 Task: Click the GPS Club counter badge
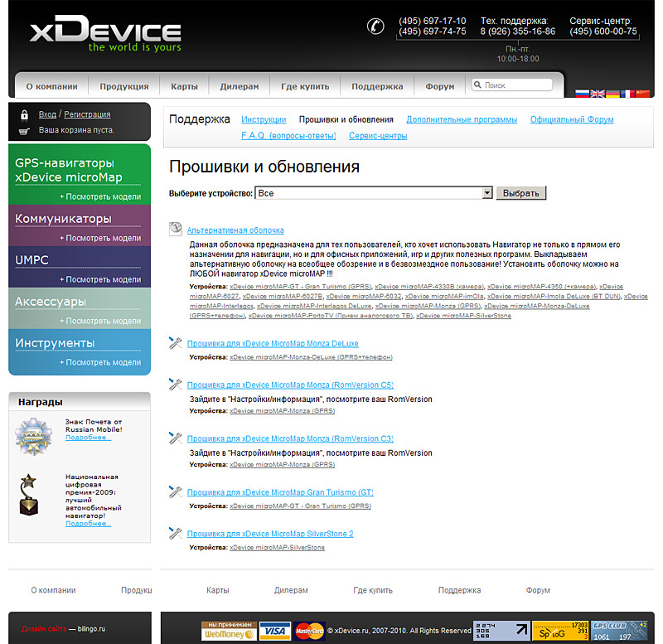pyautogui.click(x=619, y=631)
